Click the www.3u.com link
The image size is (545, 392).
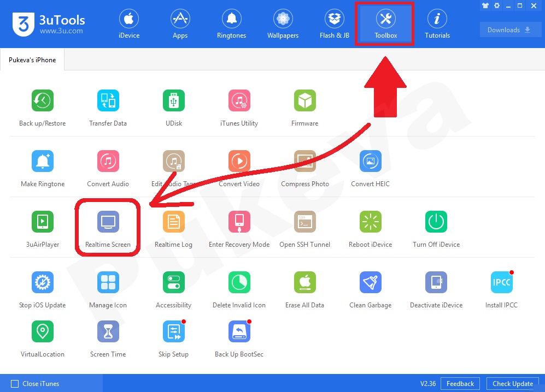point(61,31)
